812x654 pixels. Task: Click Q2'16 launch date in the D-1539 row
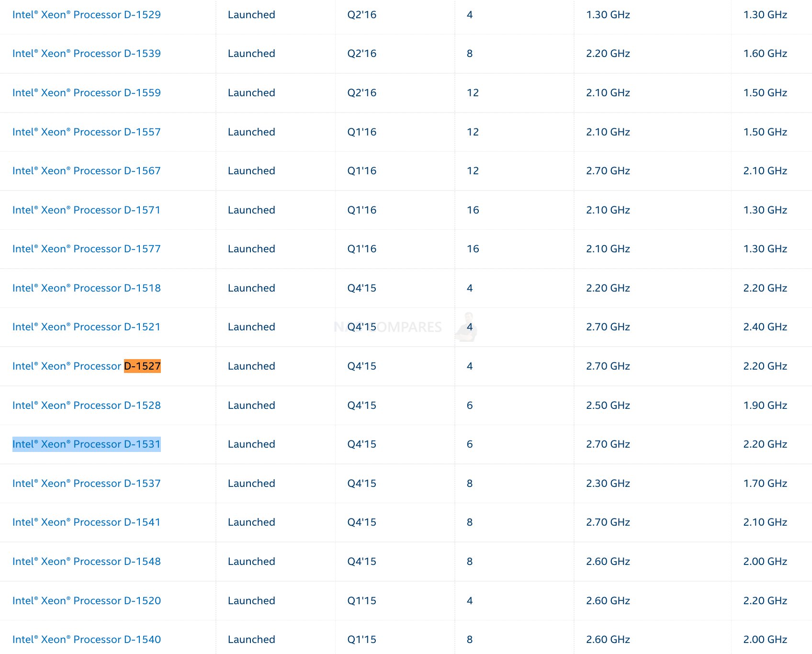click(x=362, y=54)
